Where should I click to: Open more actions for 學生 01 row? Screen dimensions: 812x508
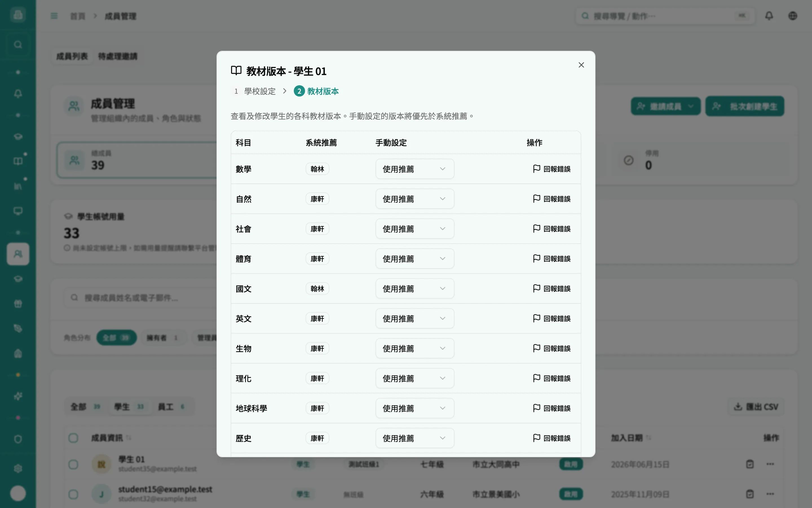click(x=770, y=464)
